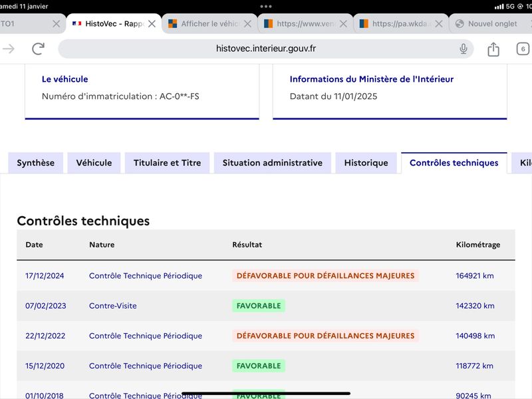The width and height of the screenshot is (532, 399).
Task: Tap the 5G signal status indicator
Action: [x=510, y=7]
